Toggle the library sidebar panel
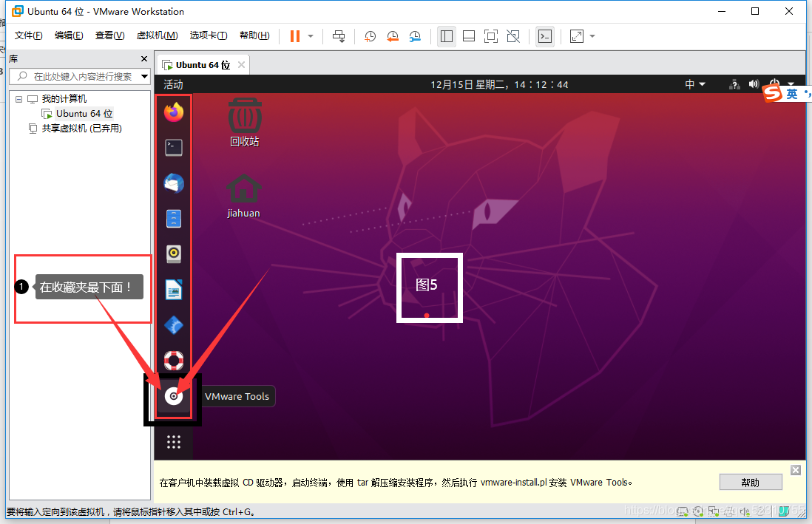This screenshot has height=524, width=812. [447, 35]
